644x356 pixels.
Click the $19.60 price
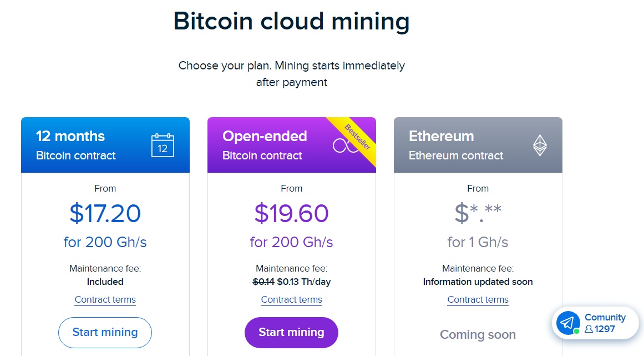[x=292, y=213]
